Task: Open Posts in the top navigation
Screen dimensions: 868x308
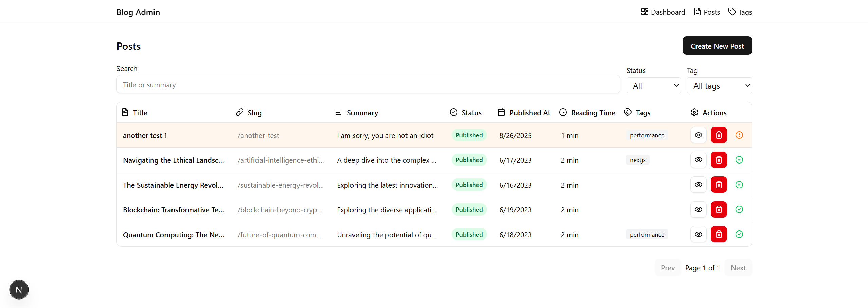Action: pyautogui.click(x=707, y=12)
